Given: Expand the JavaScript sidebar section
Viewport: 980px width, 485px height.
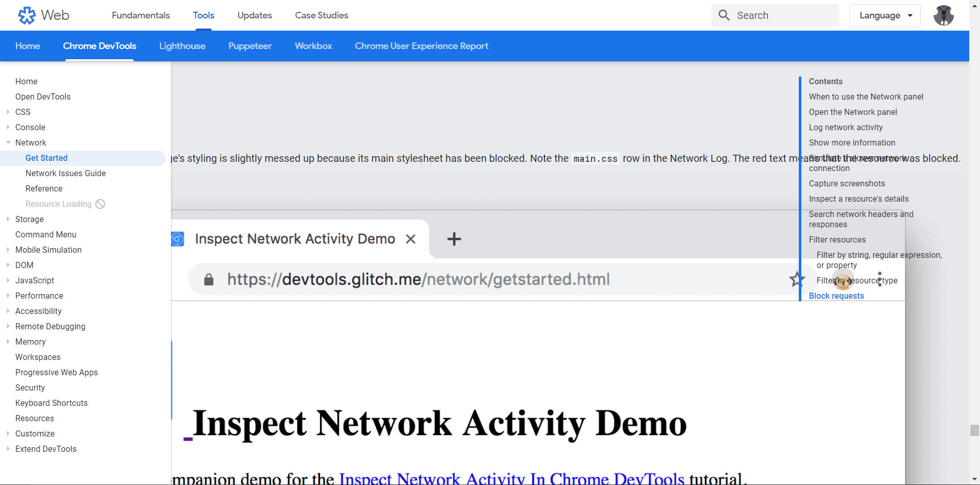Looking at the screenshot, I should pos(7,280).
